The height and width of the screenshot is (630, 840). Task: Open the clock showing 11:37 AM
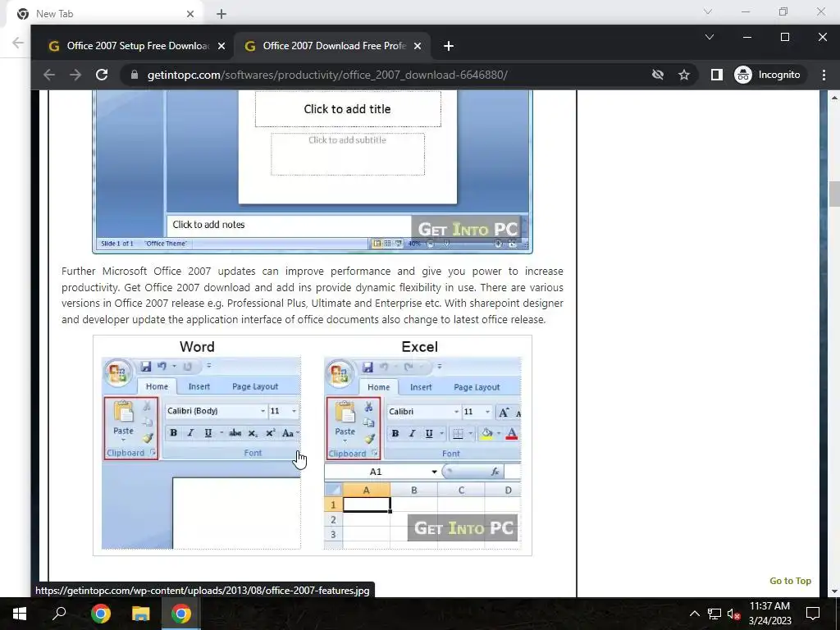point(769,614)
